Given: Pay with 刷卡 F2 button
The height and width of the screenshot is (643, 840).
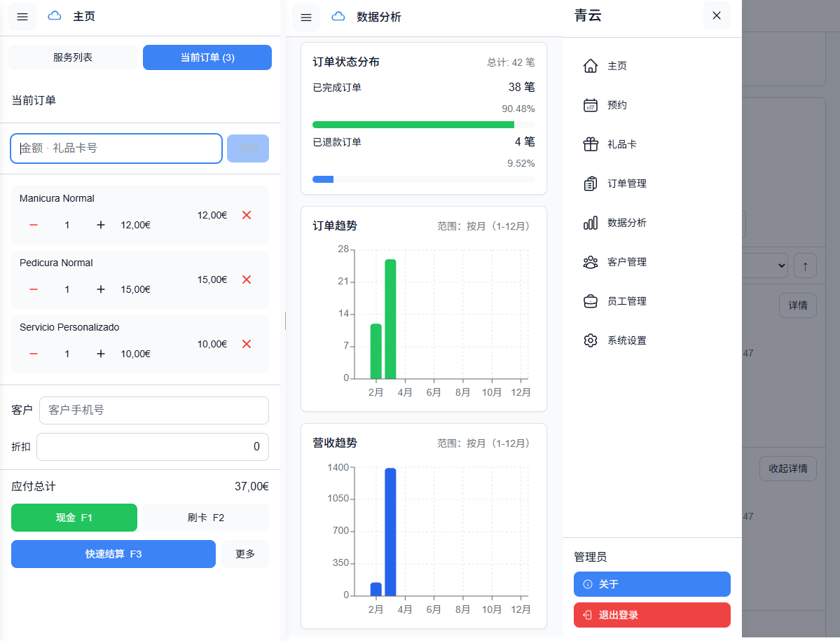Looking at the screenshot, I should tap(206, 518).
